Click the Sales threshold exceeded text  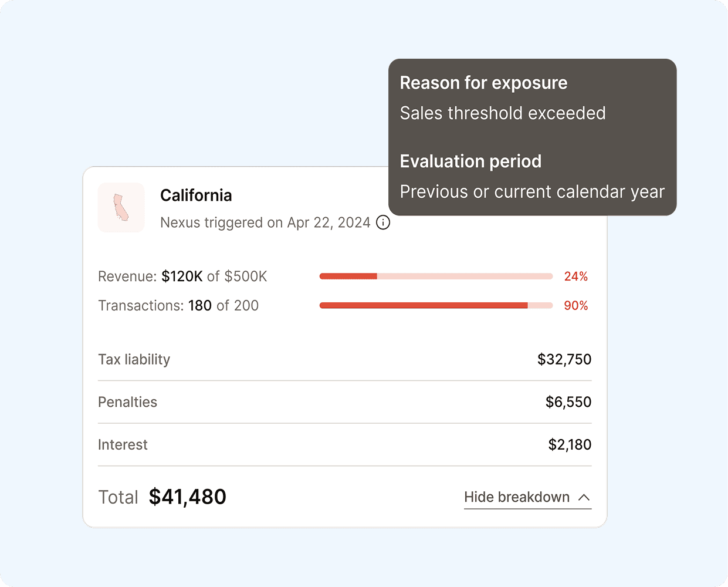[x=503, y=113]
